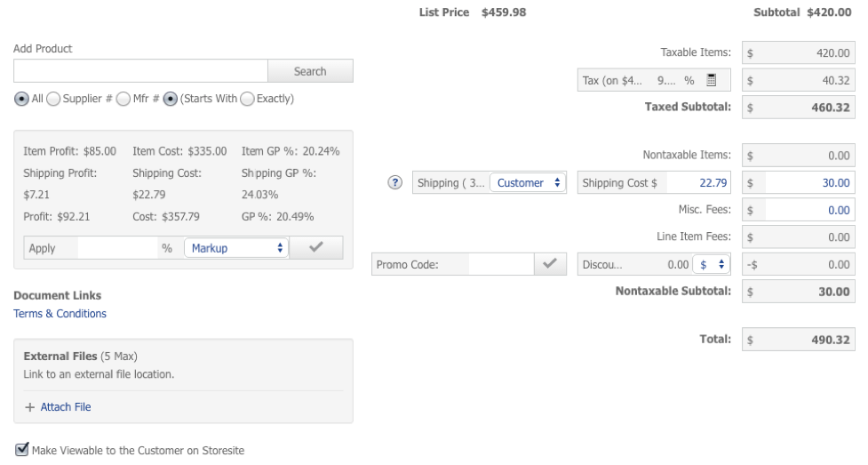The height and width of the screenshot is (465, 868).
Task: Select the Supplier # radio option
Action: [x=52, y=99]
